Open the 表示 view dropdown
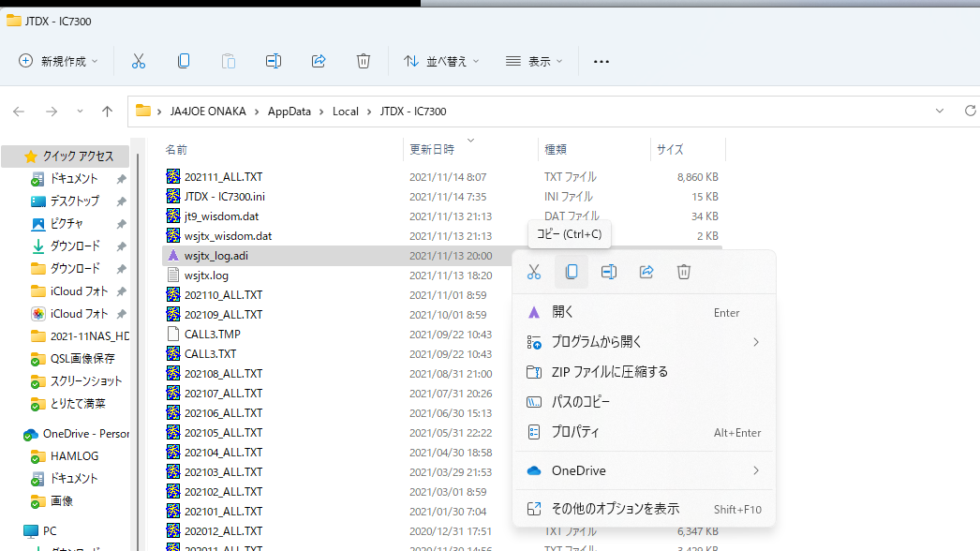980x551 pixels. pyautogui.click(x=534, y=61)
